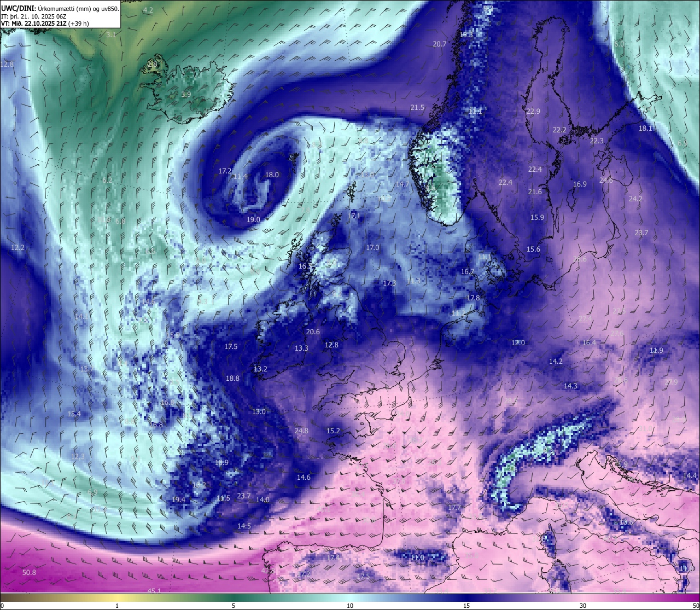
Task: Click the color scale tick label '5'
Action: tap(234, 606)
